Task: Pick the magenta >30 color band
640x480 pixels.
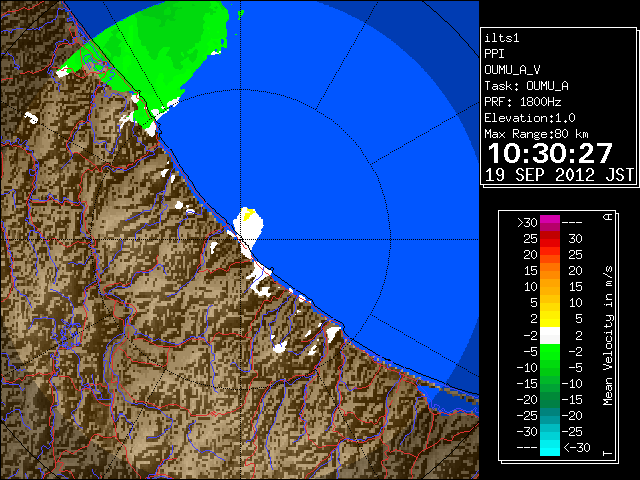Action: tap(550, 223)
